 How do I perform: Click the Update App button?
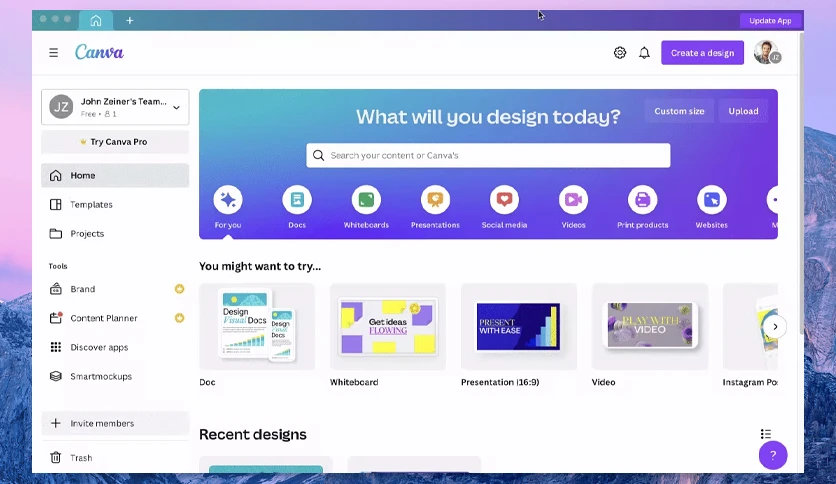(770, 21)
